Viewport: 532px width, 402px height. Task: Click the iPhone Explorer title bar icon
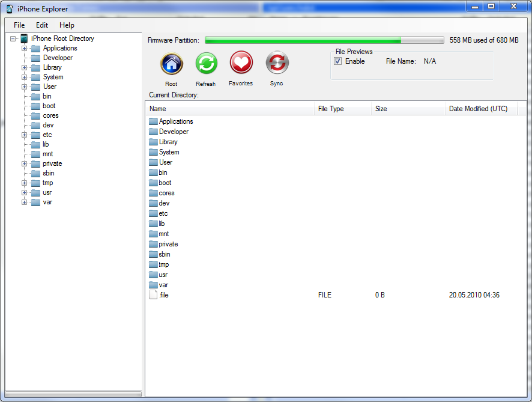10,9
